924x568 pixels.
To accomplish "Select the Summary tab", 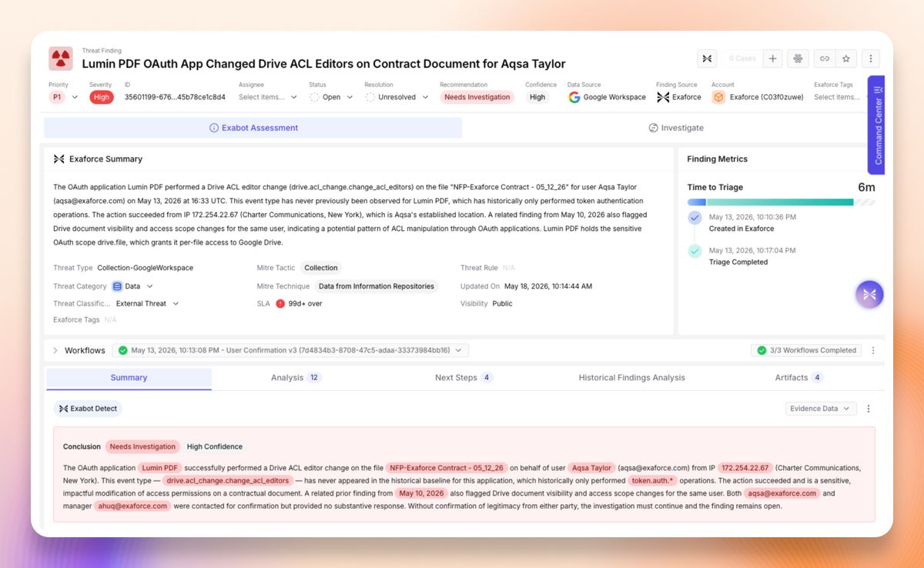I will point(129,378).
